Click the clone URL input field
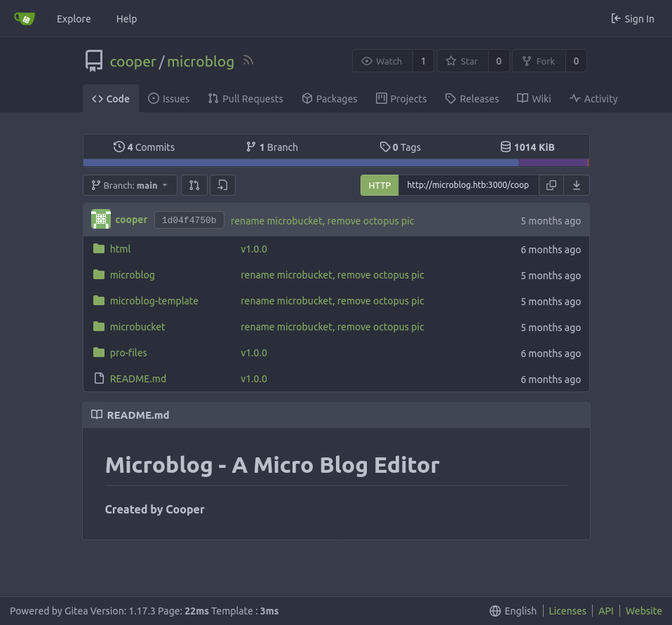This screenshot has height=625, width=672. point(468,185)
